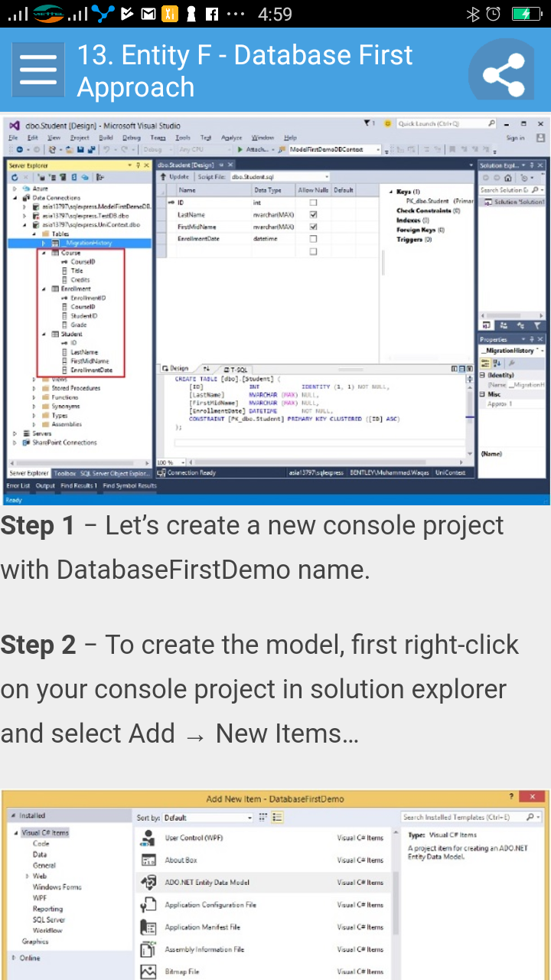551x980 pixels.
Task: Click Sign in in Visual Studio
Action: (516, 138)
